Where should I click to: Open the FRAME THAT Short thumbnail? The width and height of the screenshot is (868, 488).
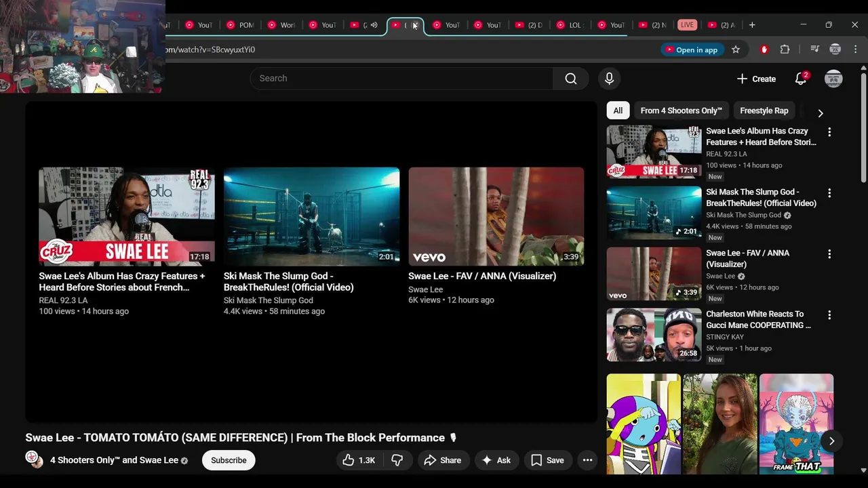tap(796, 424)
